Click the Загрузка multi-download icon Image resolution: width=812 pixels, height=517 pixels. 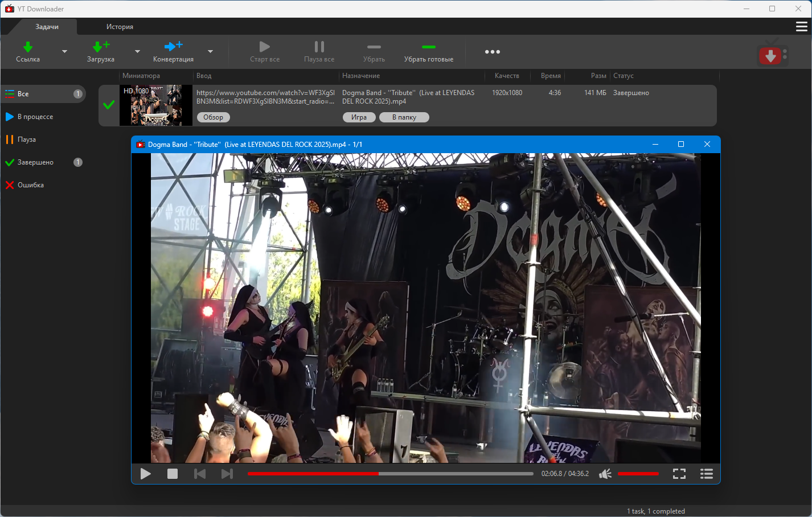click(x=100, y=47)
